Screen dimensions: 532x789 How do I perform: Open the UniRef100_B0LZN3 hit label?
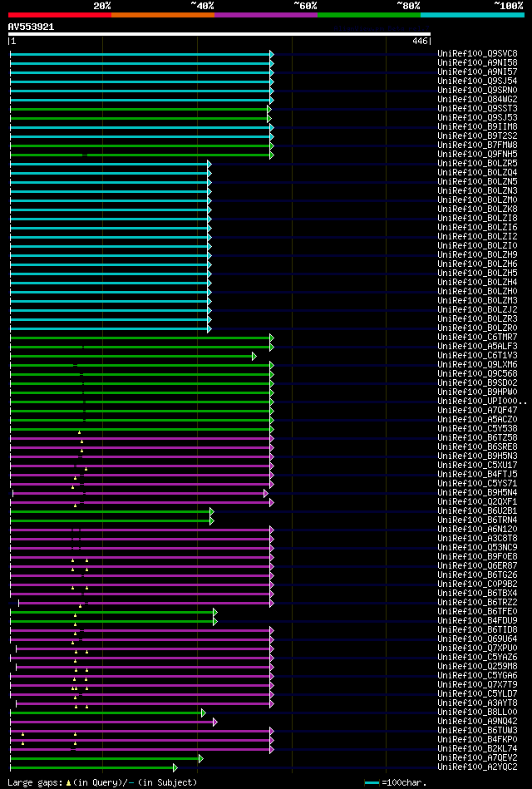[478, 190]
